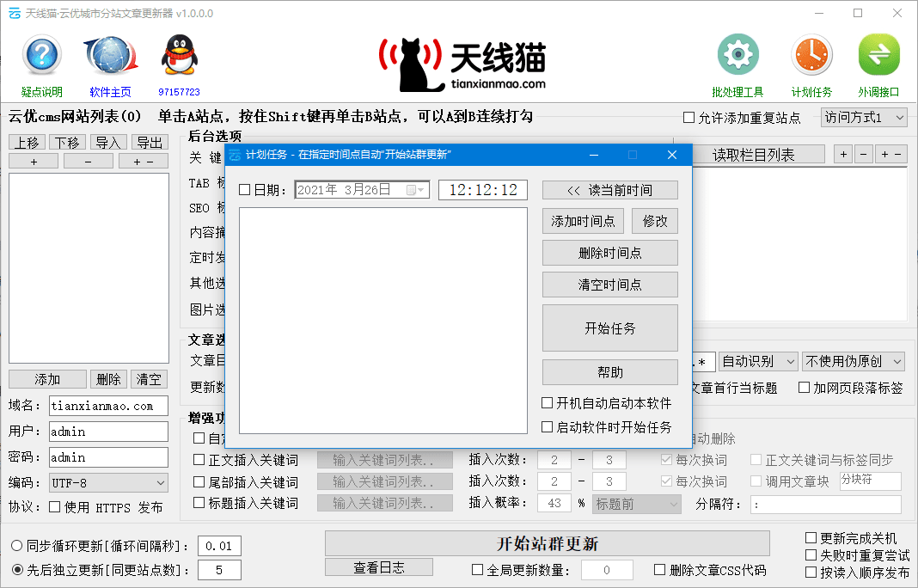Click the 全局更新数量 number field
This screenshot has width=918, height=588.
point(607,570)
